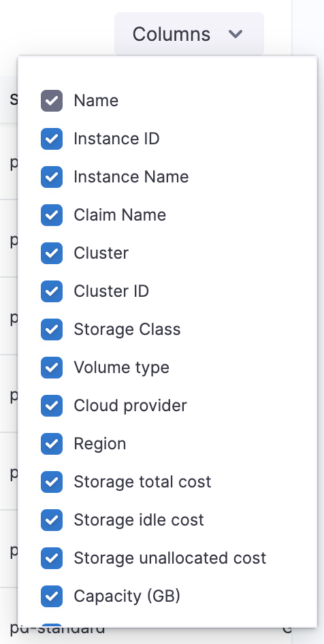Image resolution: width=324 pixels, height=644 pixels.
Task: Uncheck the Instance Name column
Action: pyautogui.click(x=52, y=177)
